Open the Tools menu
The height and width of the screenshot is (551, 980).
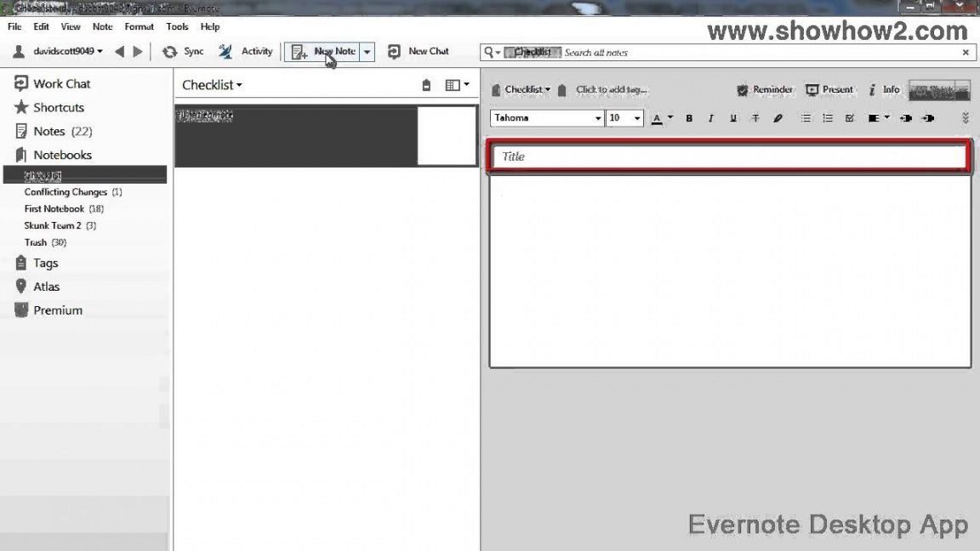pyautogui.click(x=177, y=26)
